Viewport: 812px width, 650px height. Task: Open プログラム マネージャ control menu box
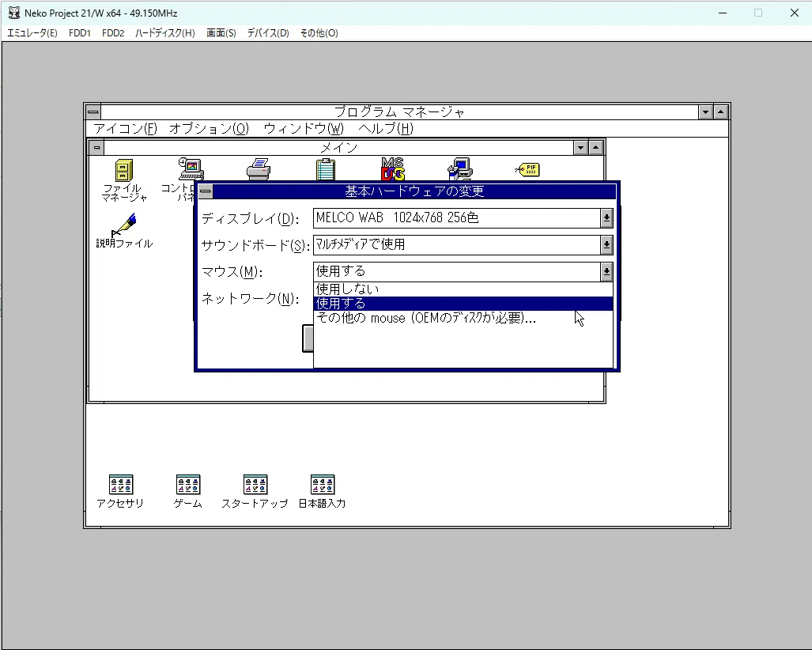coord(93,111)
